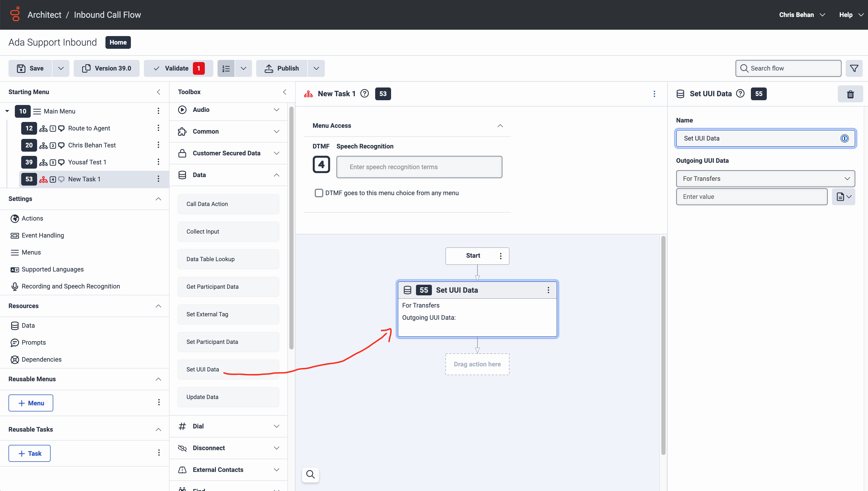
Task: Collapse the Menu Access section
Action: tap(500, 126)
